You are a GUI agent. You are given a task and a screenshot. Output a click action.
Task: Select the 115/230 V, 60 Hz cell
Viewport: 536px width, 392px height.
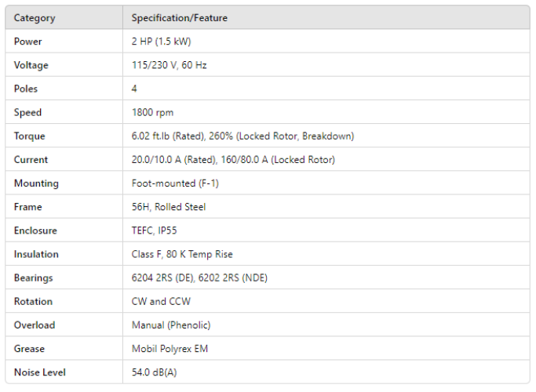(170, 65)
